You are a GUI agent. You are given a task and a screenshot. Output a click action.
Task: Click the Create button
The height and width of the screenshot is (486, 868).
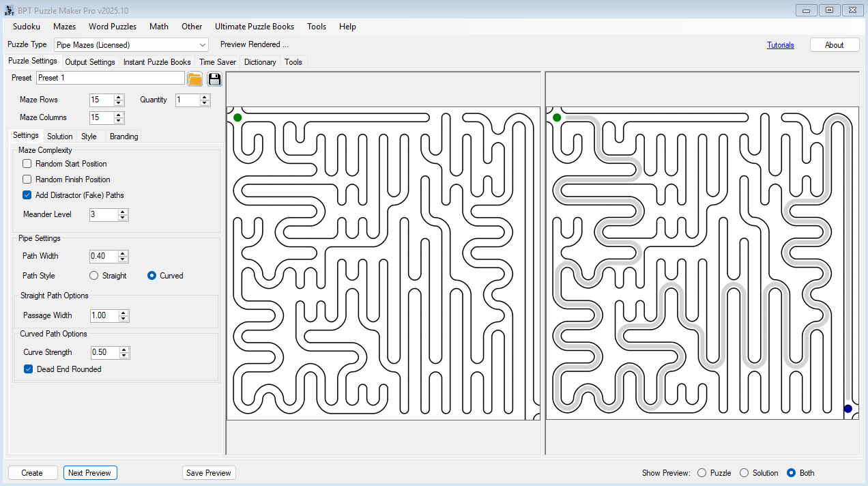(32, 472)
